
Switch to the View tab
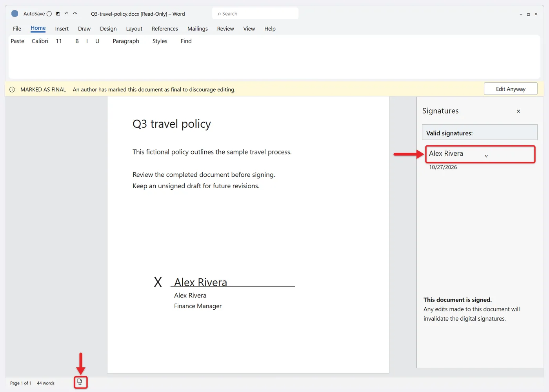[x=249, y=29]
